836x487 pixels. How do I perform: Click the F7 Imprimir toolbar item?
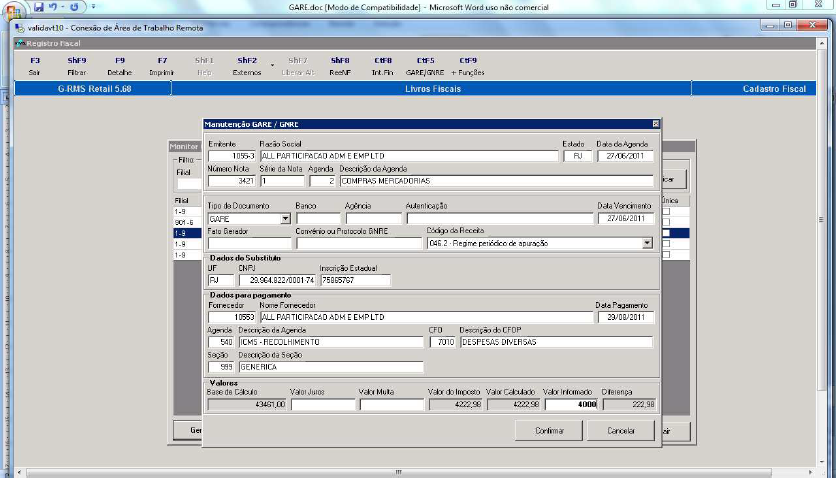click(x=162, y=66)
